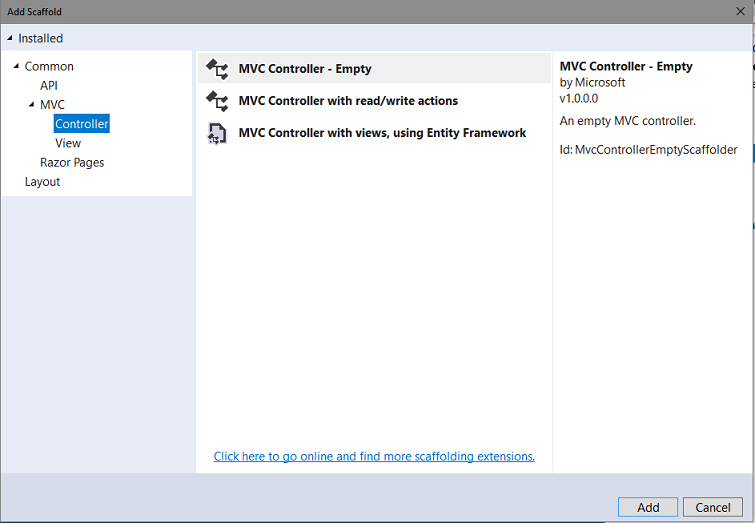Open link to find more scaffolding extensions
The image size is (755, 523).
coord(374,456)
